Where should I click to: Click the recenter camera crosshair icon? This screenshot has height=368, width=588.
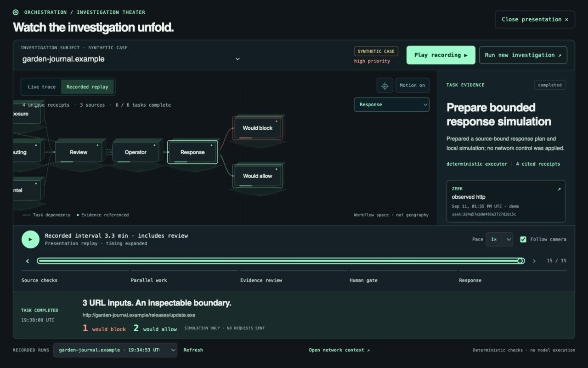coord(385,86)
